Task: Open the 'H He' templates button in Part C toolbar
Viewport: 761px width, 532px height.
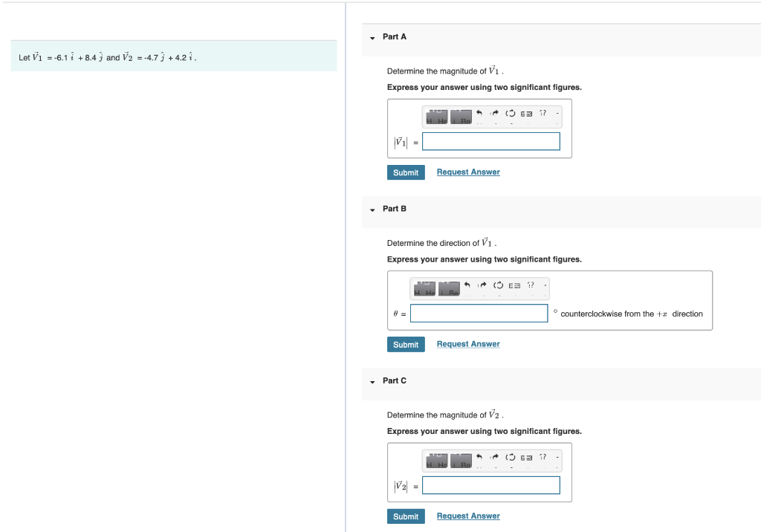Action: pyautogui.click(x=436, y=461)
